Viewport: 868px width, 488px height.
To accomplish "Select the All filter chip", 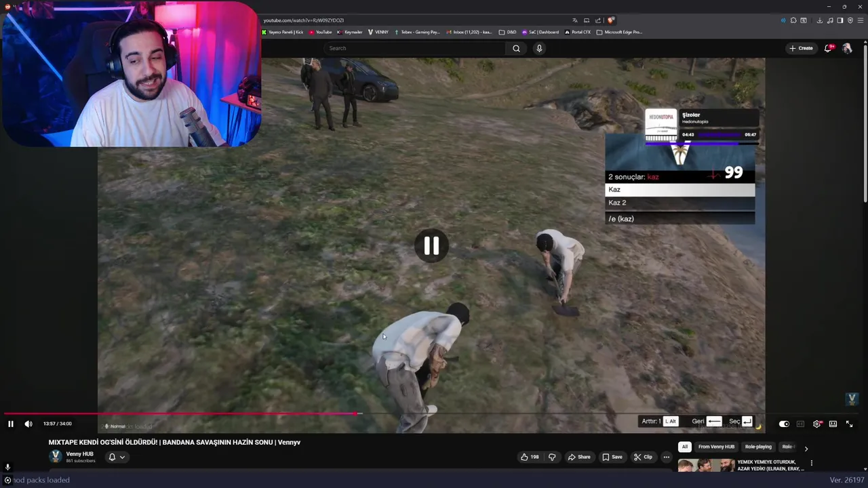I will point(685,447).
